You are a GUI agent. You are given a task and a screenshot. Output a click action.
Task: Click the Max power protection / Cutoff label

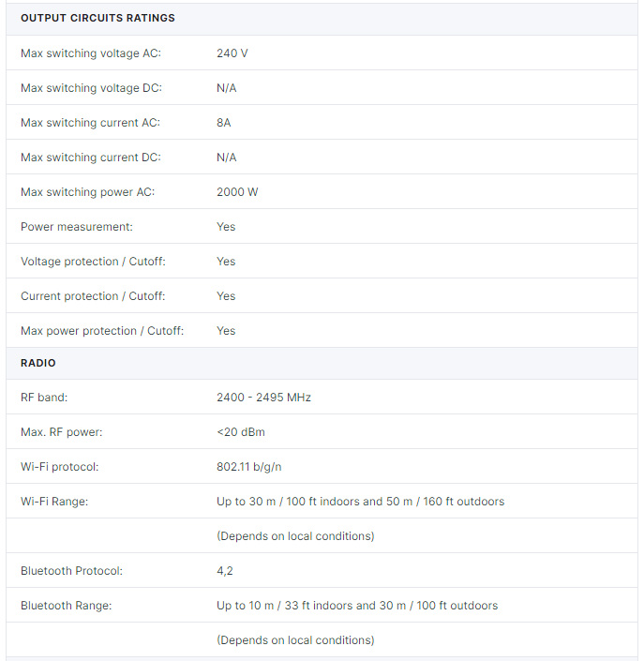pos(102,331)
